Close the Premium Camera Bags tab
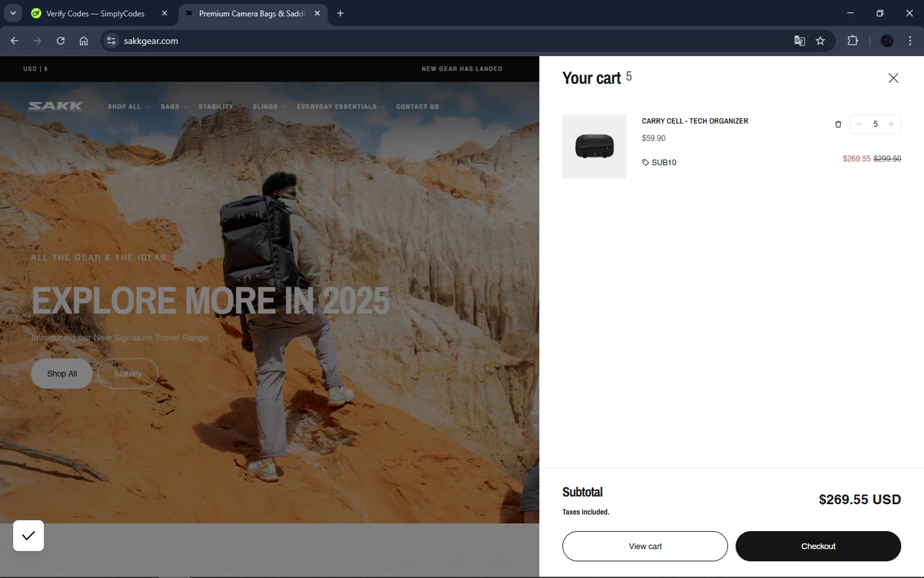The height and width of the screenshot is (578, 924). (317, 14)
